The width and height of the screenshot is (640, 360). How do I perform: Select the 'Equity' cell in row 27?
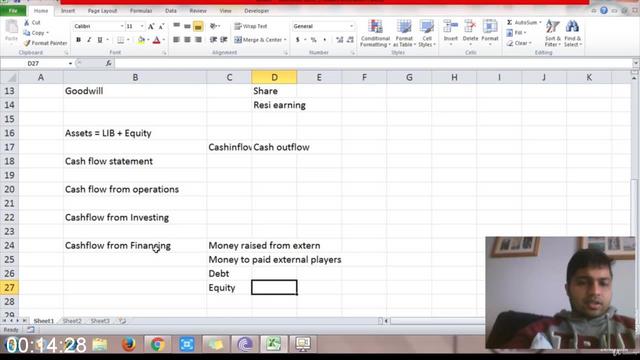tap(229, 287)
